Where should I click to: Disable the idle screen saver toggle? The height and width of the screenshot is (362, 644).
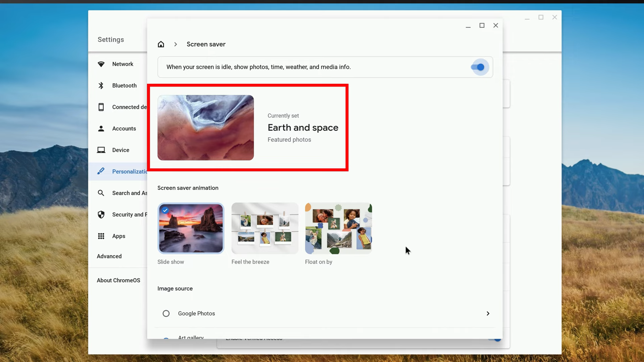[x=479, y=67]
